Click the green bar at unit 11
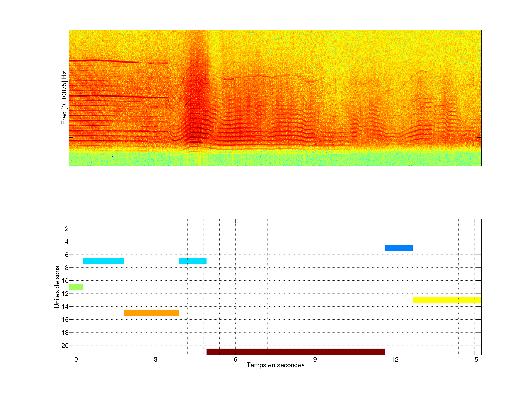This screenshot has width=532, height=399. tap(76, 287)
